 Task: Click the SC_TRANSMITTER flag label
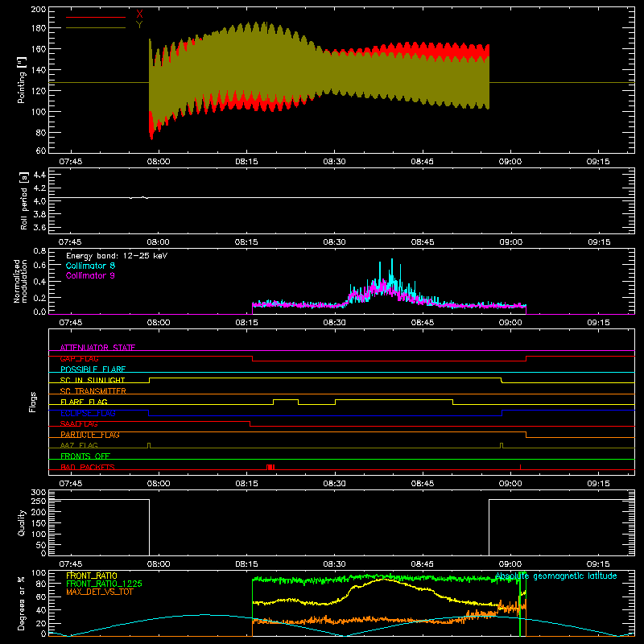93,391
